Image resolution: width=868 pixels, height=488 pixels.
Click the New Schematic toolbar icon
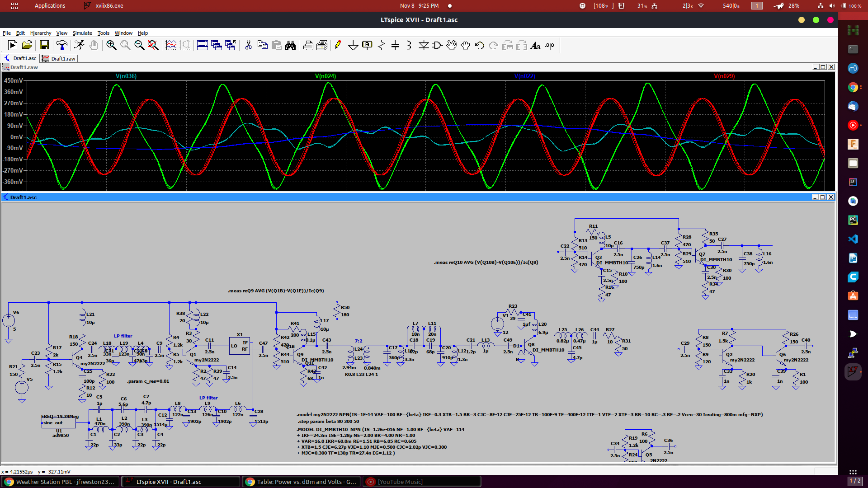[13, 45]
